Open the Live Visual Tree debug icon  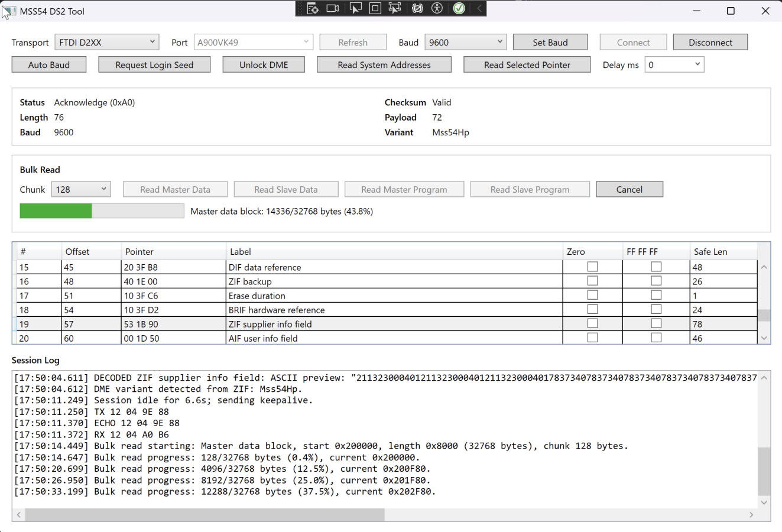point(313,8)
